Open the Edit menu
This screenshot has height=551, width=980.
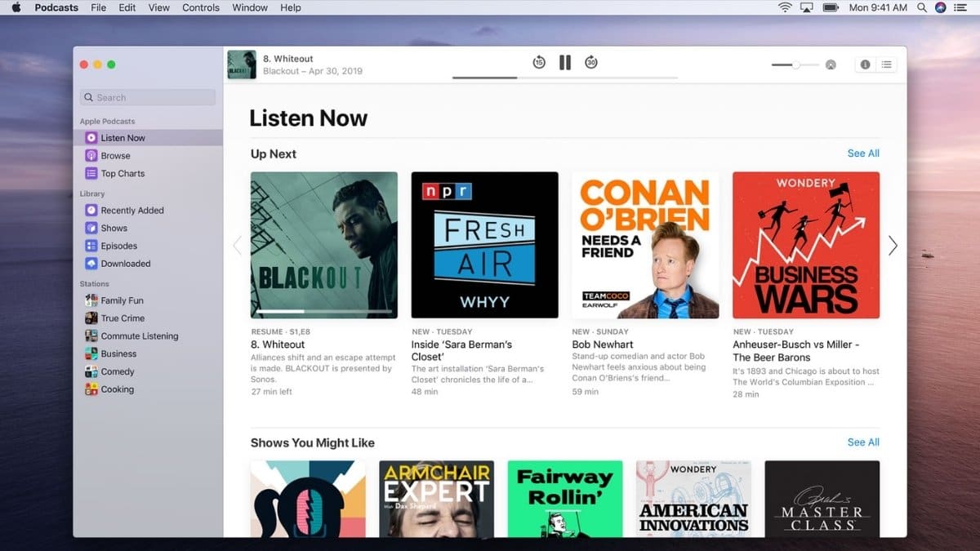tap(127, 7)
